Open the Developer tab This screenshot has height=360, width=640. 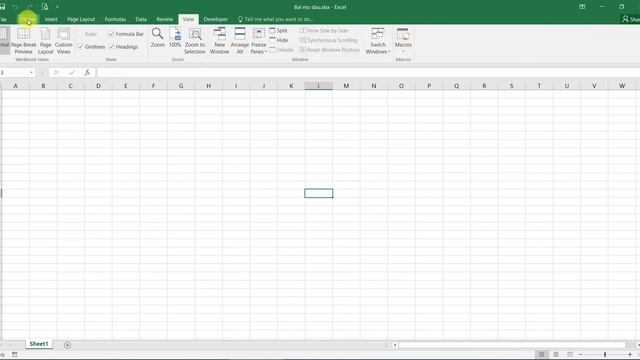click(216, 19)
